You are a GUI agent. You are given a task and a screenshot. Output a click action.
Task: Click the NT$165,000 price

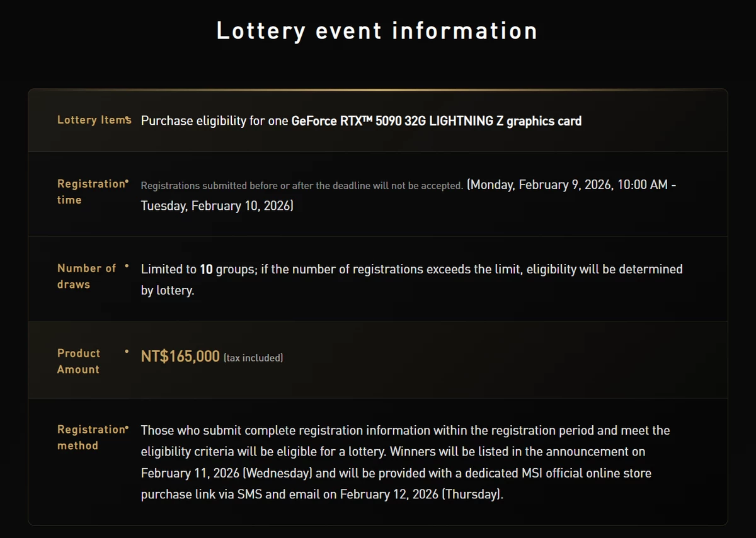tap(180, 357)
